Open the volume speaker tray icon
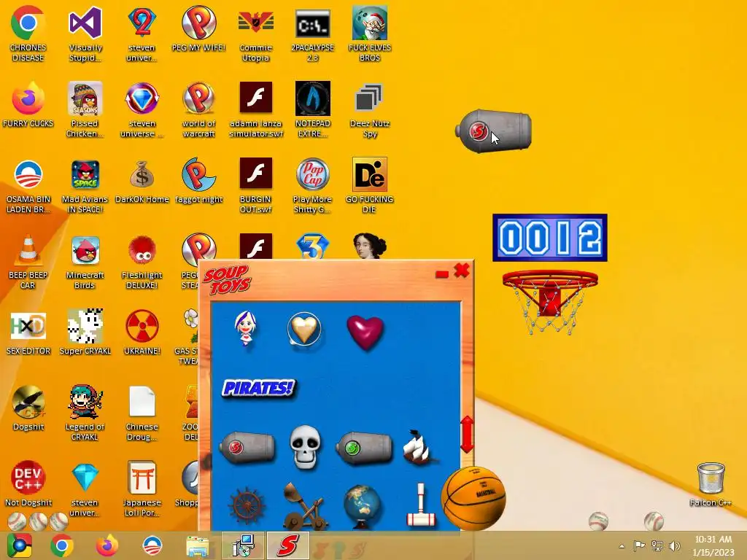The height and width of the screenshot is (560, 747). pyautogui.click(x=674, y=545)
